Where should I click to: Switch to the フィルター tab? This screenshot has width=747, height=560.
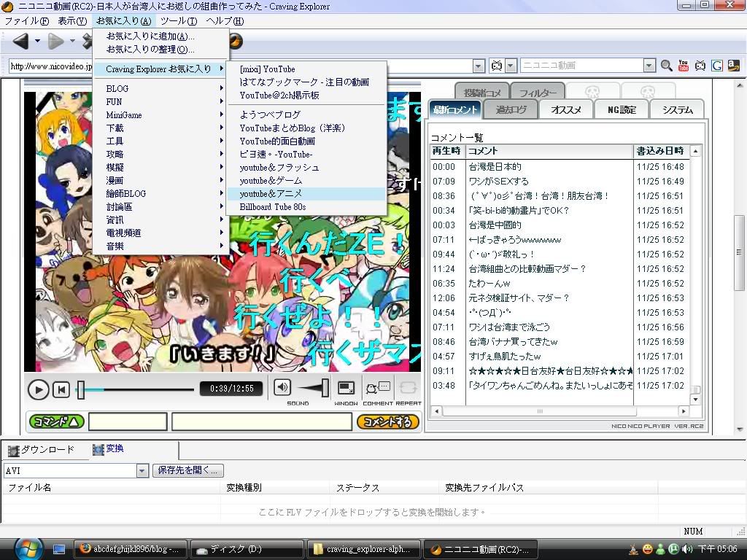coord(538,92)
